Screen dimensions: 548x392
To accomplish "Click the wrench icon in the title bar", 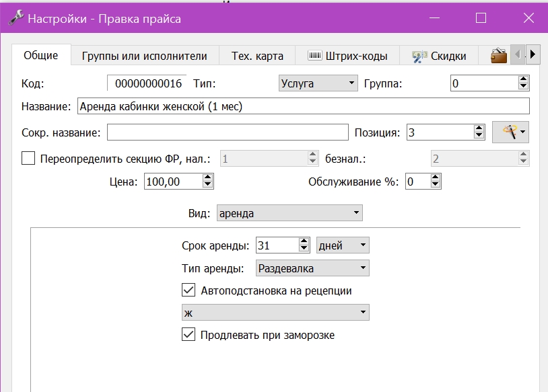I will tap(15, 17).
